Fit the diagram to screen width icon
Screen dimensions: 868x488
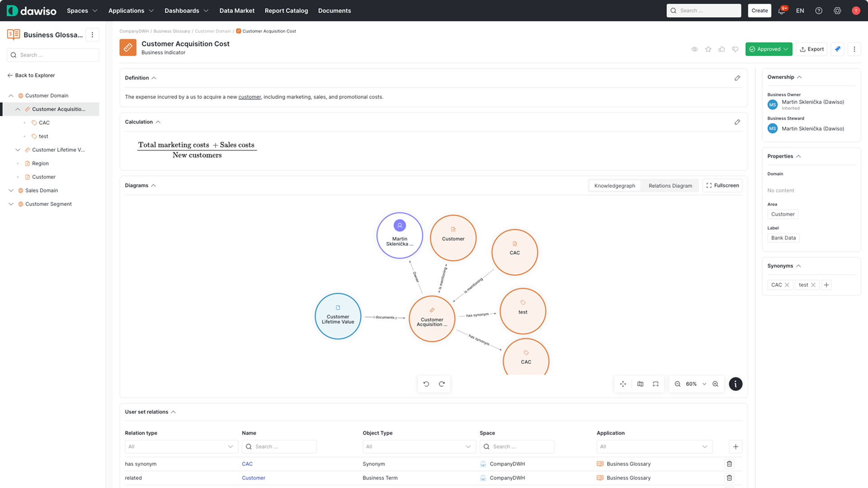click(x=656, y=384)
